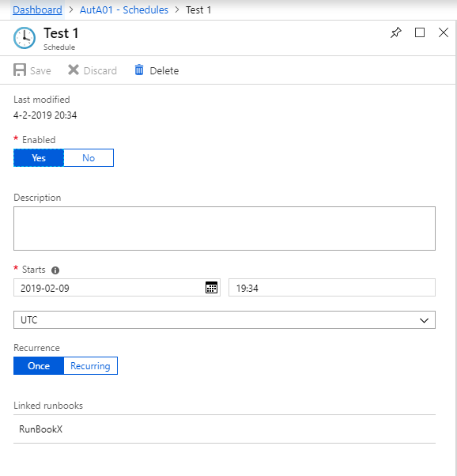
Task: Click into the Description text box
Action: coord(225,229)
